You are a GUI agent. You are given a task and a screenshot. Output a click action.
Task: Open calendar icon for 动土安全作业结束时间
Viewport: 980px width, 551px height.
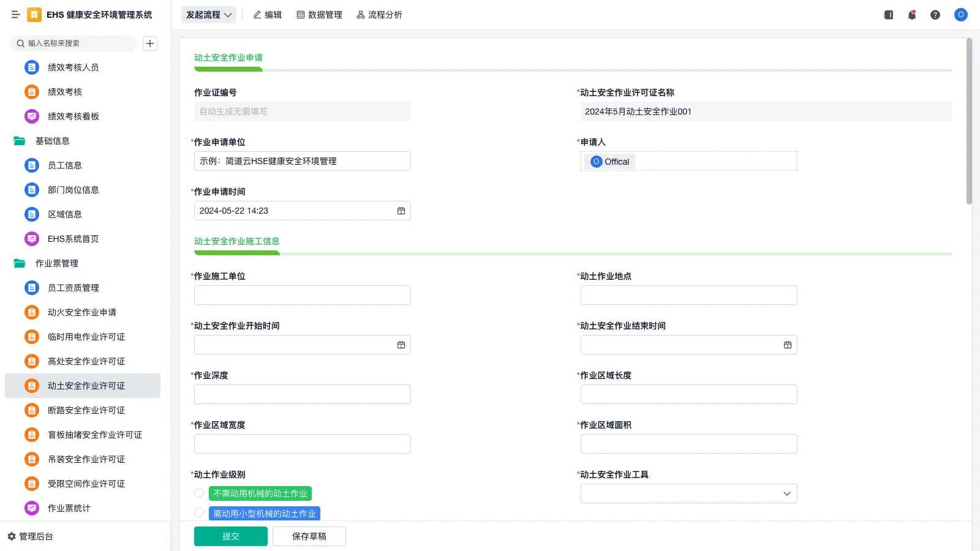coord(787,345)
